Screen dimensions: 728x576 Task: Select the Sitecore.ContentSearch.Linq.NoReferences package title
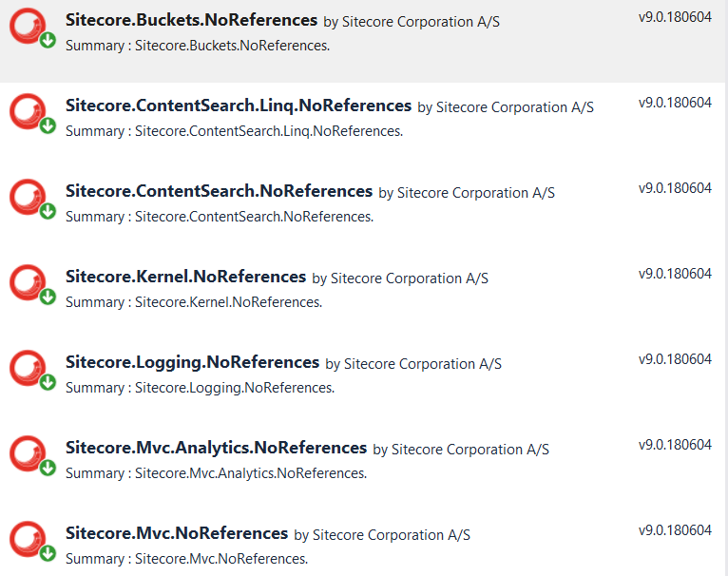tap(239, 106)
